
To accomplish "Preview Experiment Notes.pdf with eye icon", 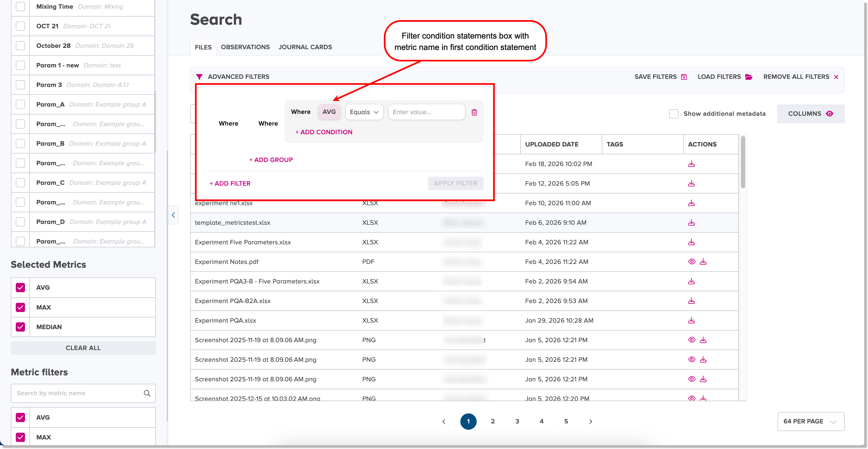I will [692, 261].
